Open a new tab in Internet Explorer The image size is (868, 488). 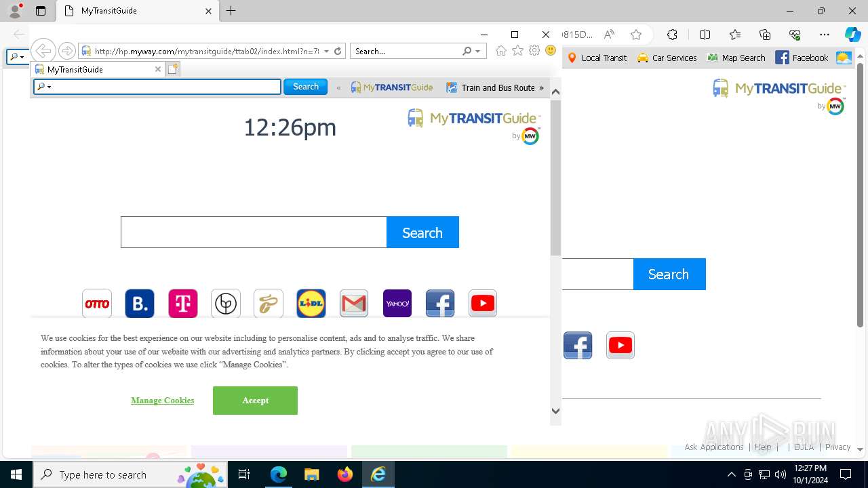[172, 69]
